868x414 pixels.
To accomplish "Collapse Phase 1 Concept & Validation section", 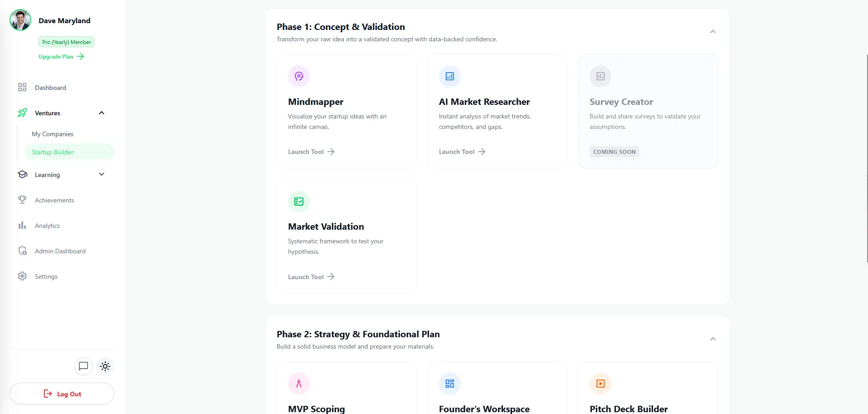I will 713,32.
